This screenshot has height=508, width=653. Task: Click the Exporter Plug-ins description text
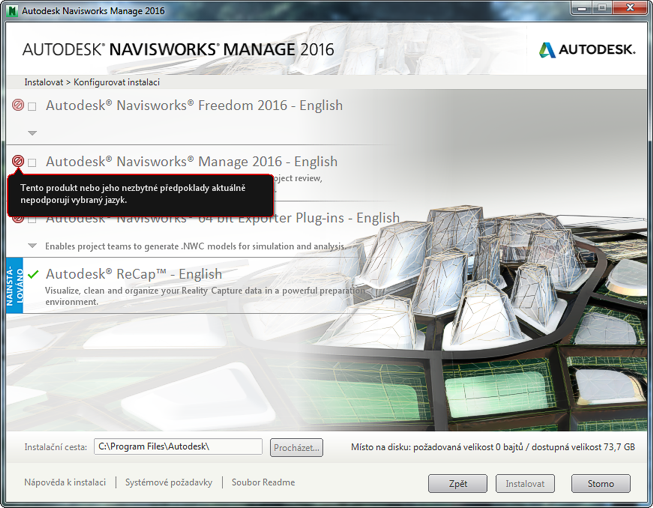(195, 246)
